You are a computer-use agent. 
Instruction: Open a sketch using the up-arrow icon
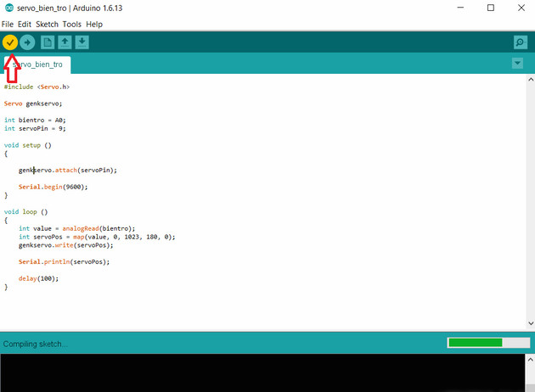click(65, 42)
